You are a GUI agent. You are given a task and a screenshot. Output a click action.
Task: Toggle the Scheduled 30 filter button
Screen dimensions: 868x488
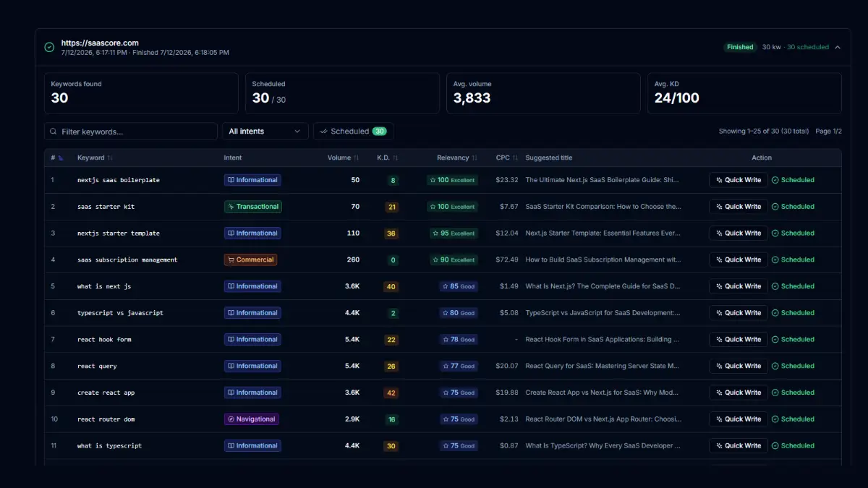353,132
